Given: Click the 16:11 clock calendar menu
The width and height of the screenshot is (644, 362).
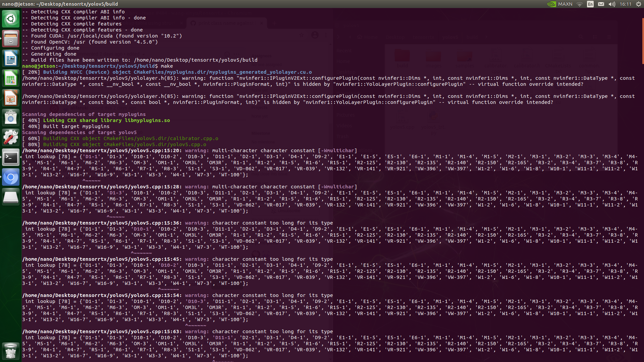Looking at the screenshot, I should [626, 4].
